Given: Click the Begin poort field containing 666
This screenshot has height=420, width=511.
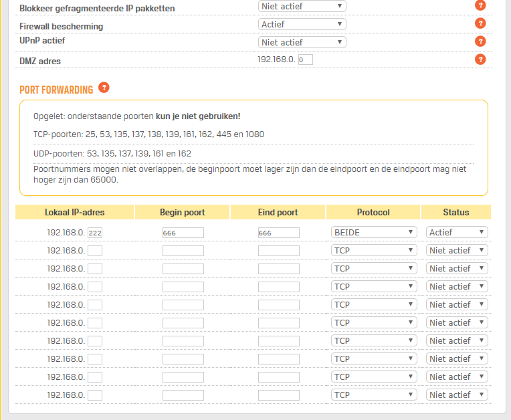Looking at the screenshot, I should (x=183, y=233).
